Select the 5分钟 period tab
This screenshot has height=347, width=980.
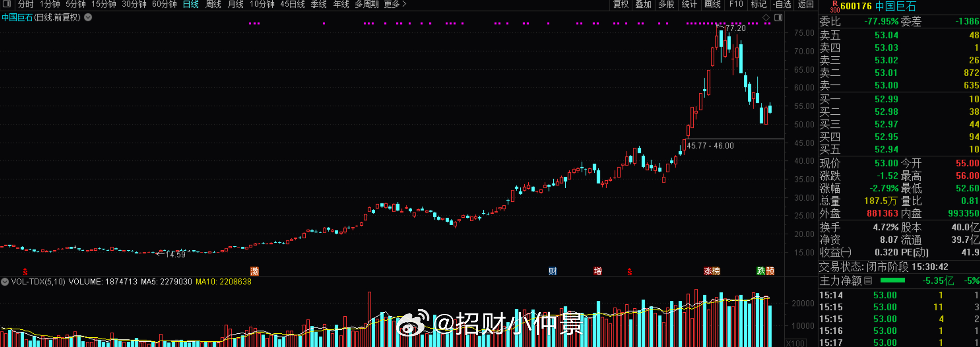pyautogui.click(x=76, y=4)
